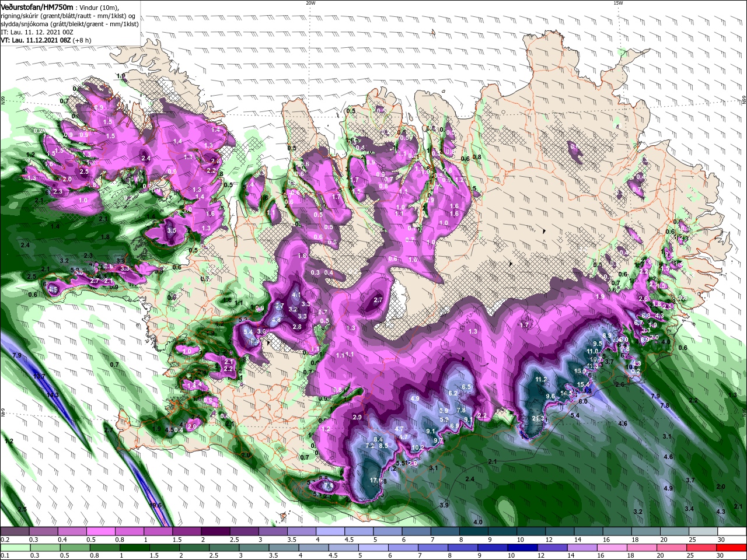Image resolution: width=747 pixels, height=560 pixels.
Task: Select the 17.6 precipitation value on the south coast
Action: [x=376, y=480]
